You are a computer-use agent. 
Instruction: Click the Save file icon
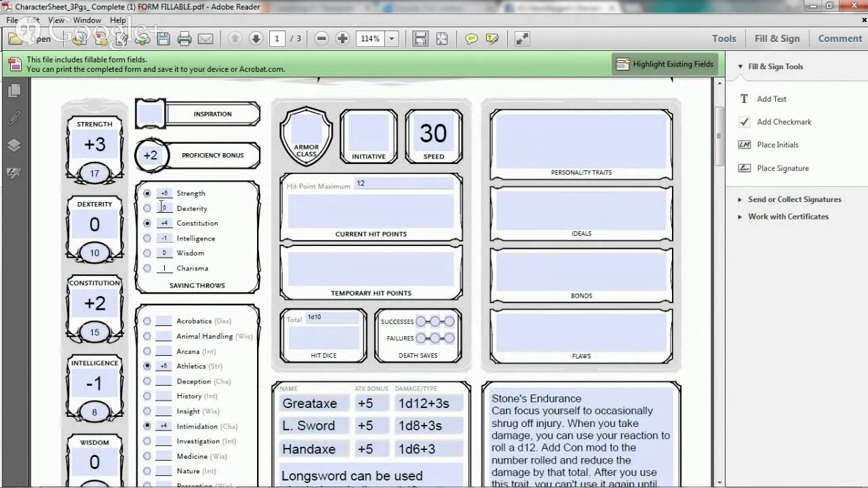[x=163, y=39]
